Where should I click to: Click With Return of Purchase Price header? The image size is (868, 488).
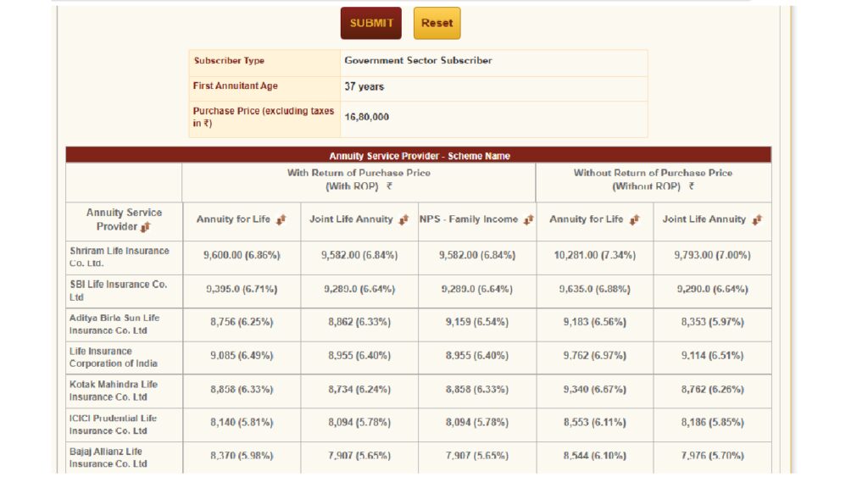359,180
